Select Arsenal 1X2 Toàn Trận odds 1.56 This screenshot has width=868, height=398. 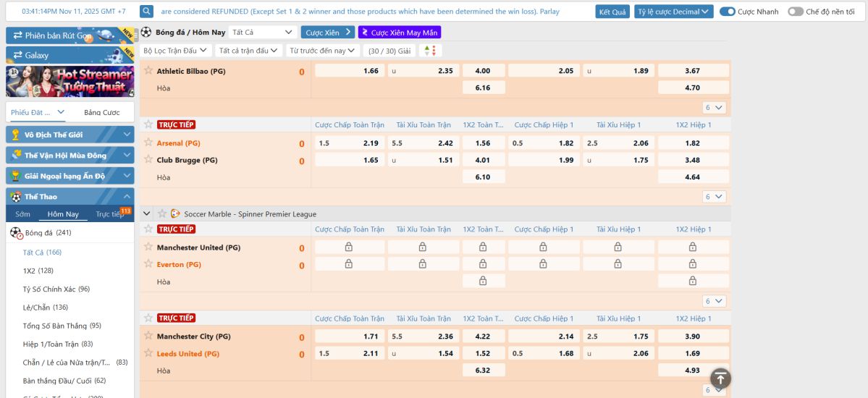483,143
